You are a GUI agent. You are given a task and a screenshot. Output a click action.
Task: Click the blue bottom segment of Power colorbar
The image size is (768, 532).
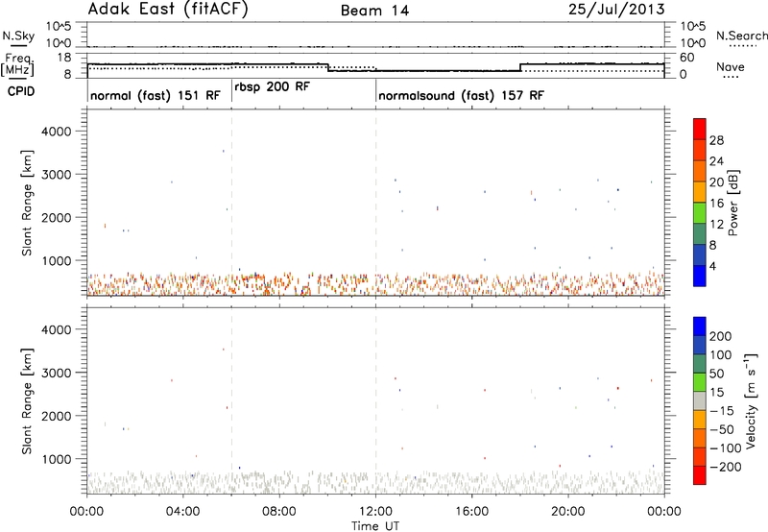pyautogui.click(x=700, y=276)
